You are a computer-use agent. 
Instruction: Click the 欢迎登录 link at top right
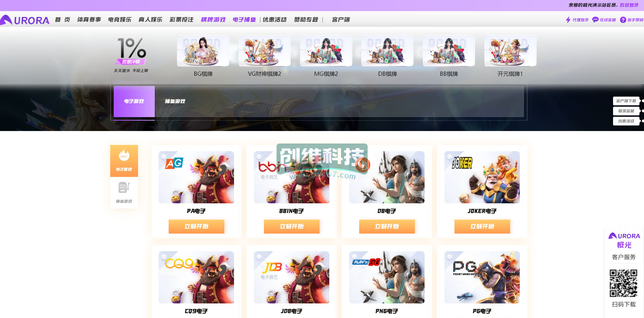[629, 5]
